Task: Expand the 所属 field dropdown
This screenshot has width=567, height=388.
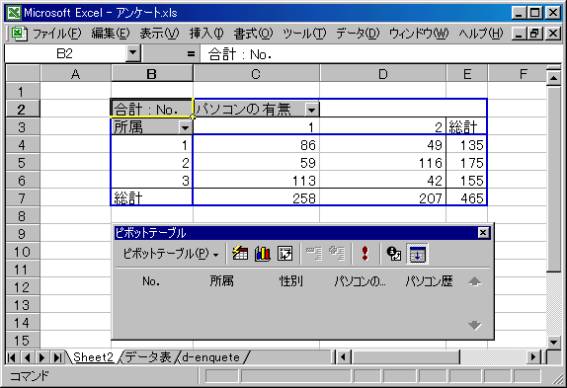Action: 185,127
